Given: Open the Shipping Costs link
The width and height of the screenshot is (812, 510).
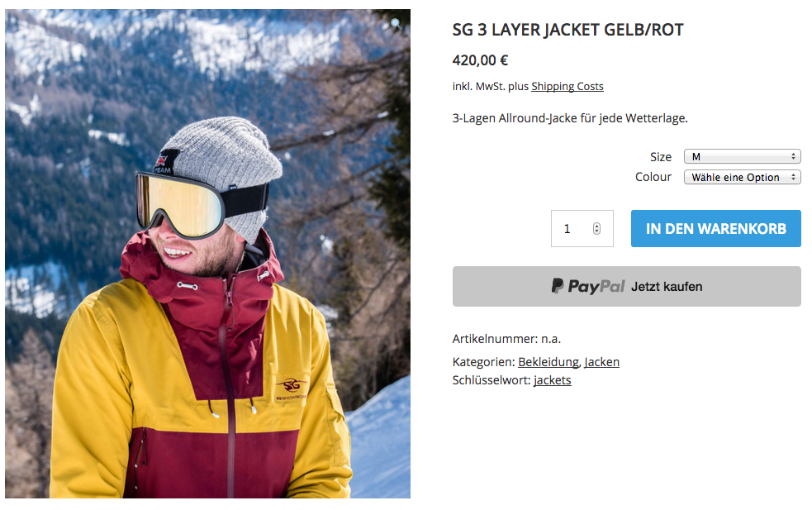Looking at the screenshot, I should click(x=567, y=87).
